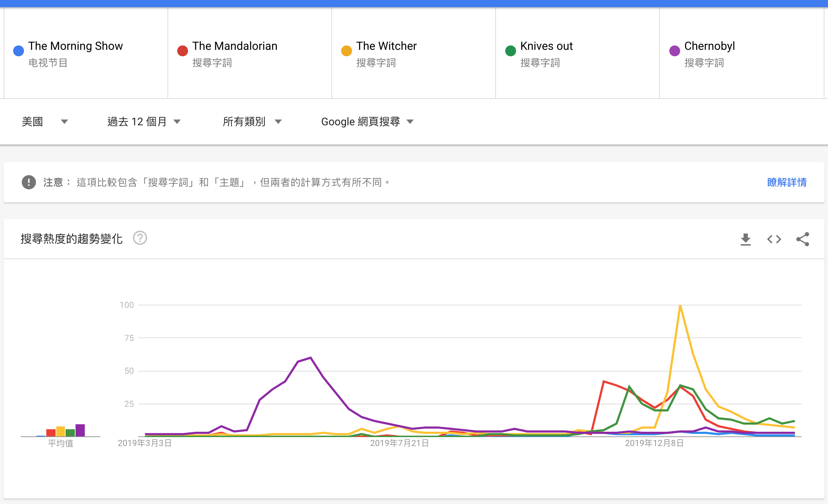Open help for 搜尋熱度的趨勢變化
828x504 pixels.
coord(140,238)
